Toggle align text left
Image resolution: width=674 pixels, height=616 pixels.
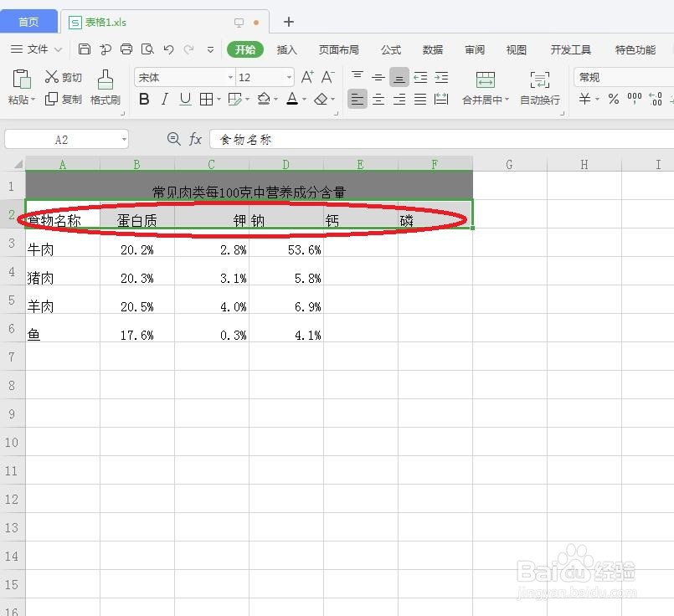(358, 100)
